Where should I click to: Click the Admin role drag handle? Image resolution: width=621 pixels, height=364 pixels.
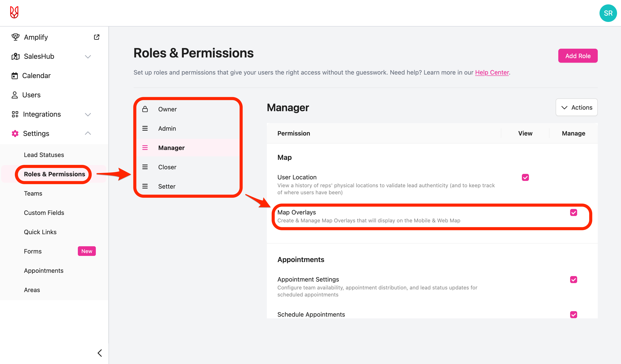(145, 128)
